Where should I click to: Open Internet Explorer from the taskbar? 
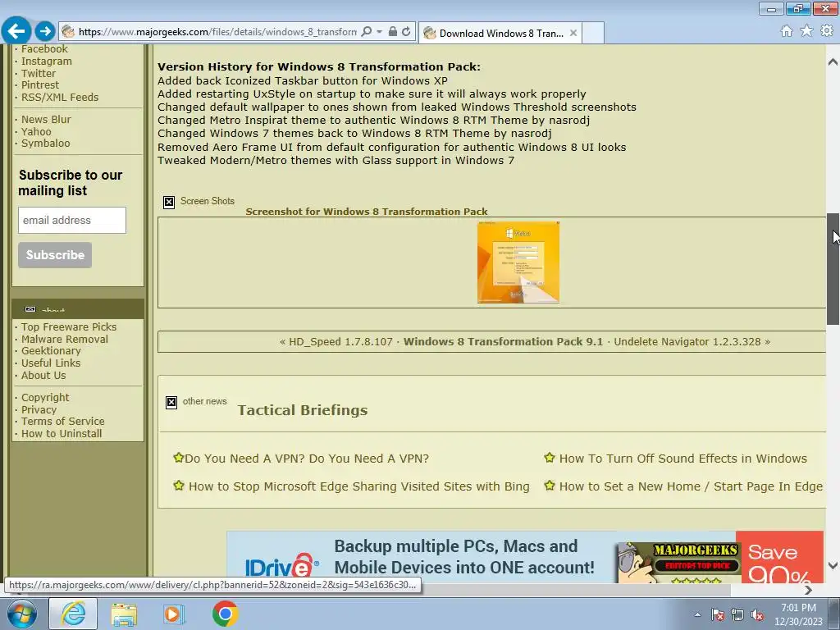(x=73, y=614)
